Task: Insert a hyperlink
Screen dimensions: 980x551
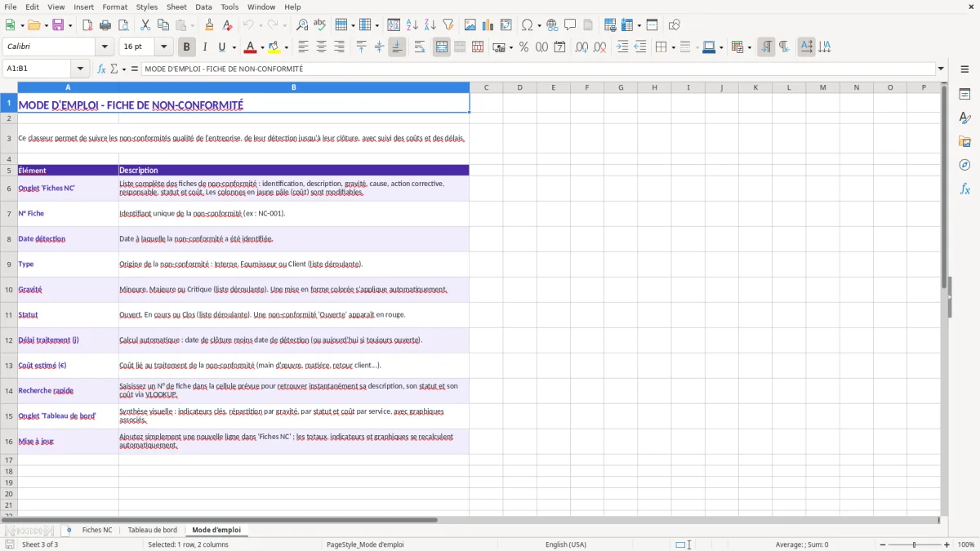Action: [552, 25]
